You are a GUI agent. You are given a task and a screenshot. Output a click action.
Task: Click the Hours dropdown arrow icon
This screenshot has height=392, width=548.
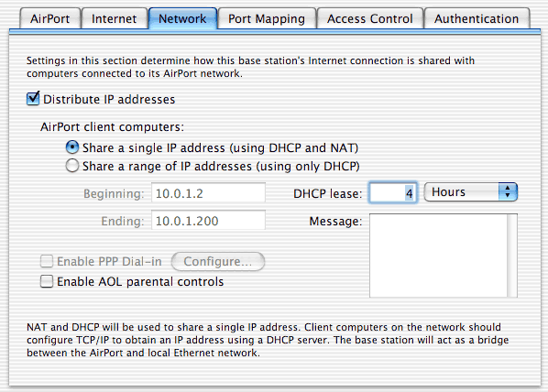tap(508, 191)
